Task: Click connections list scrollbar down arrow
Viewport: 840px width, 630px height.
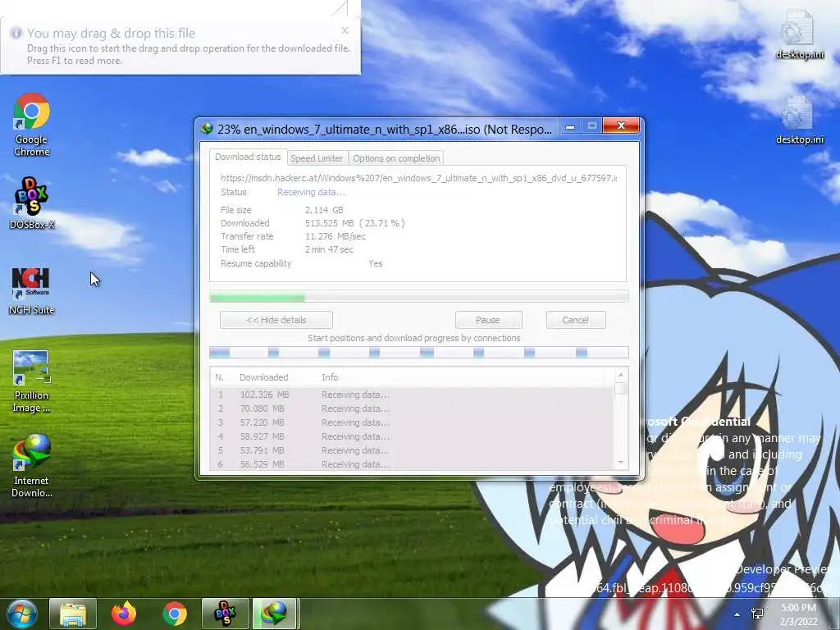Action: (x=621, y=463)
